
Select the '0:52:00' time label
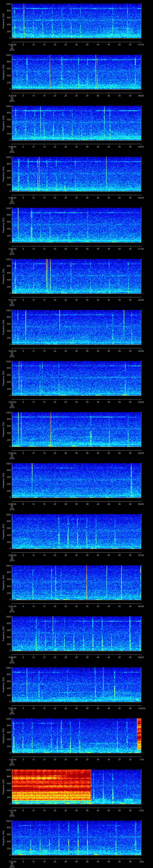click(x=12, y=351)
